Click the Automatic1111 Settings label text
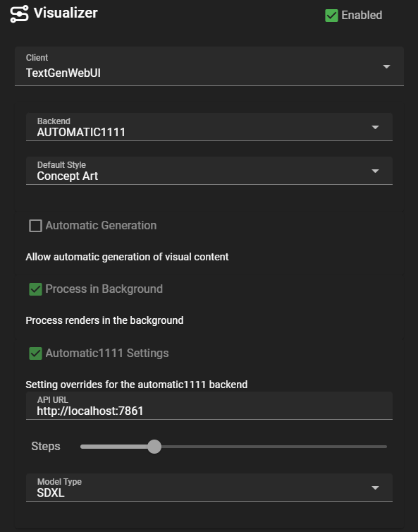418x532 pixels. pos(107,353)
